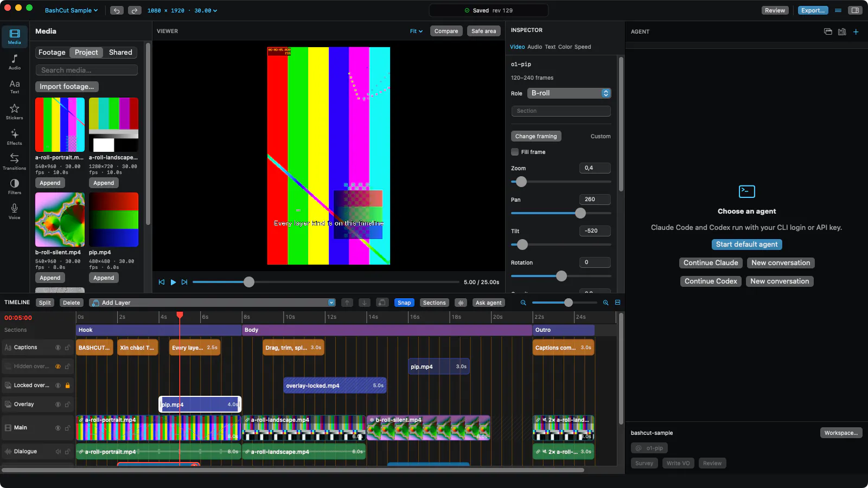Select the Voice tool in sidebar

tap(15, 211)
